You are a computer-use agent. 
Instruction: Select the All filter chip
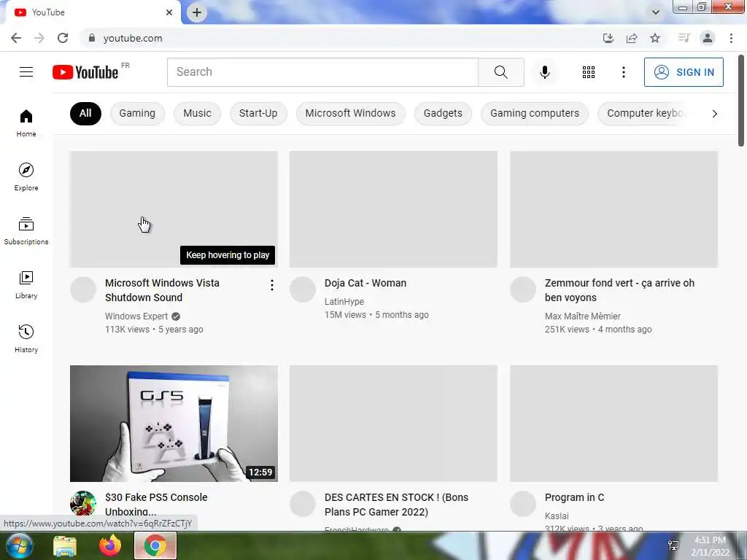point(85,113)
